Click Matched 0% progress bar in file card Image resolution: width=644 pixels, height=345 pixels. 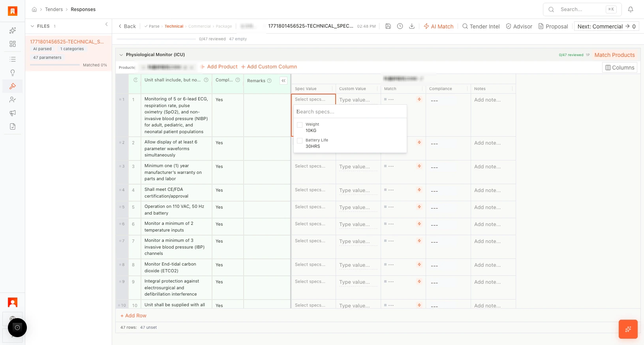55,65
